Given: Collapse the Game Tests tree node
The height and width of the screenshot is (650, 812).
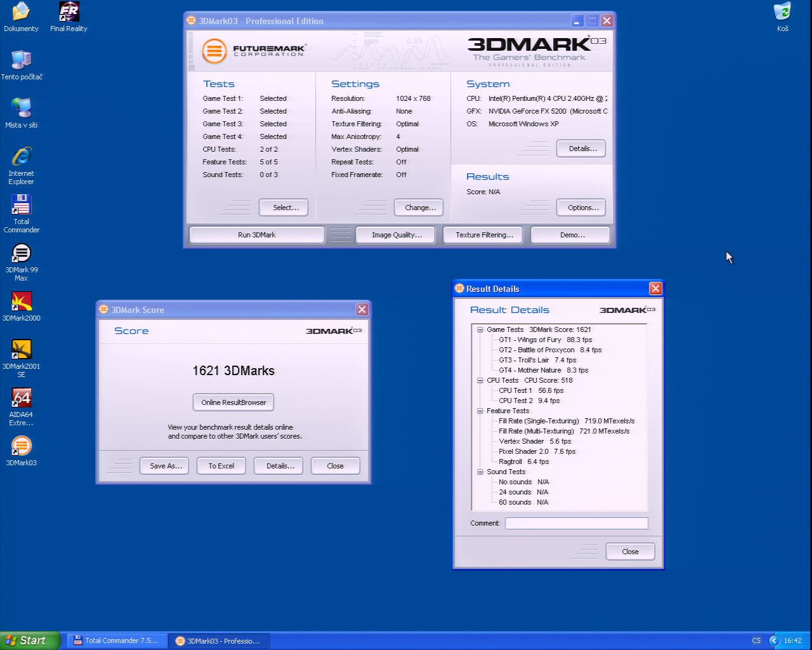Looking at the screenshot, I should 480,329.
